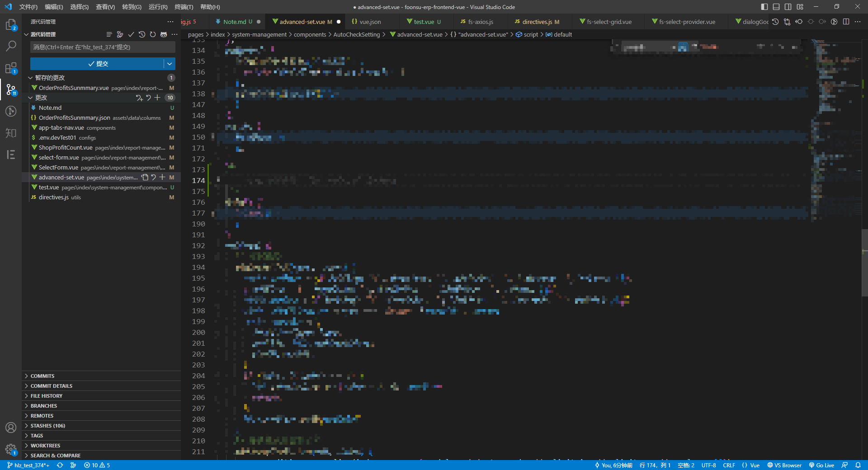
Task: Synchronize changes icon in status bar
Action: [x=60, y=465]
